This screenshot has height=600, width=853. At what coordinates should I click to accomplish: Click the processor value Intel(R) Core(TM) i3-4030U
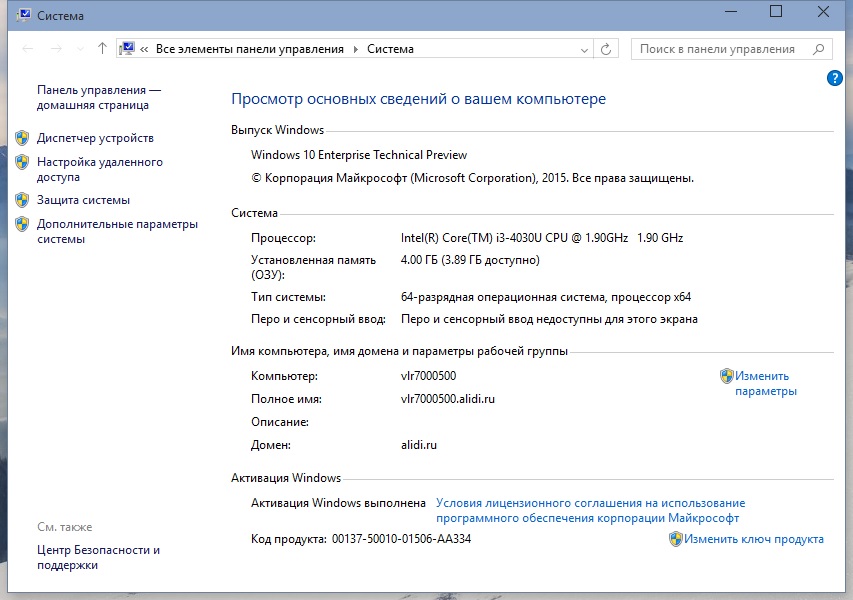(x=542, y=238)
